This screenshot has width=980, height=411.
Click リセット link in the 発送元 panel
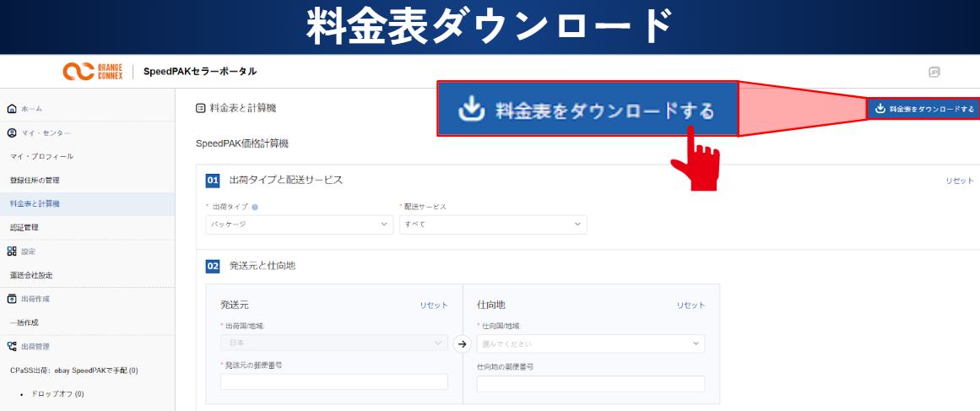pyautogui.click(x=434, y=306)
